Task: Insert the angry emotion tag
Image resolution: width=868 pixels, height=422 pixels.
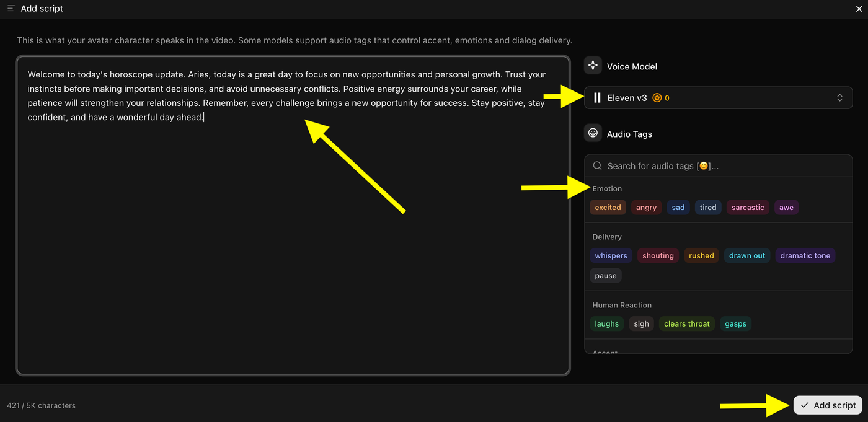Action: click(646, 208)
